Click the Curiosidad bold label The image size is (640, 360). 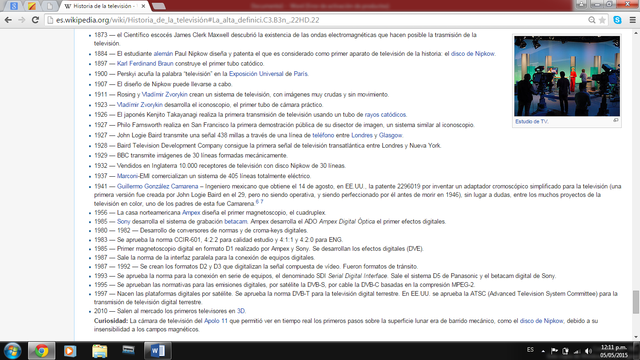pos(111,321)
